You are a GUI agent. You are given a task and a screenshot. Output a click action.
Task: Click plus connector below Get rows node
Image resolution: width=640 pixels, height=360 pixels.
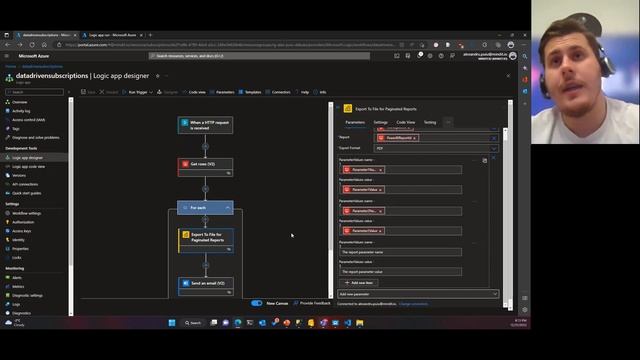click(205, 189)
